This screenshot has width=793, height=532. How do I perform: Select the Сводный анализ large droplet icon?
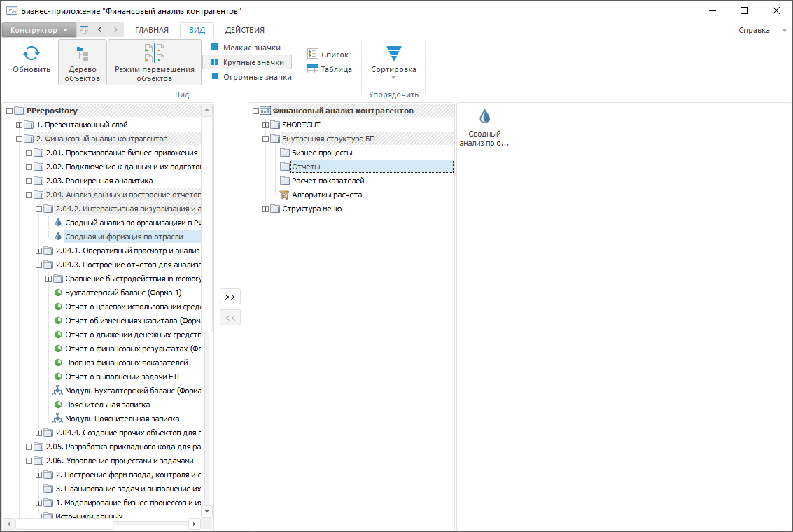tap(484, 116)
